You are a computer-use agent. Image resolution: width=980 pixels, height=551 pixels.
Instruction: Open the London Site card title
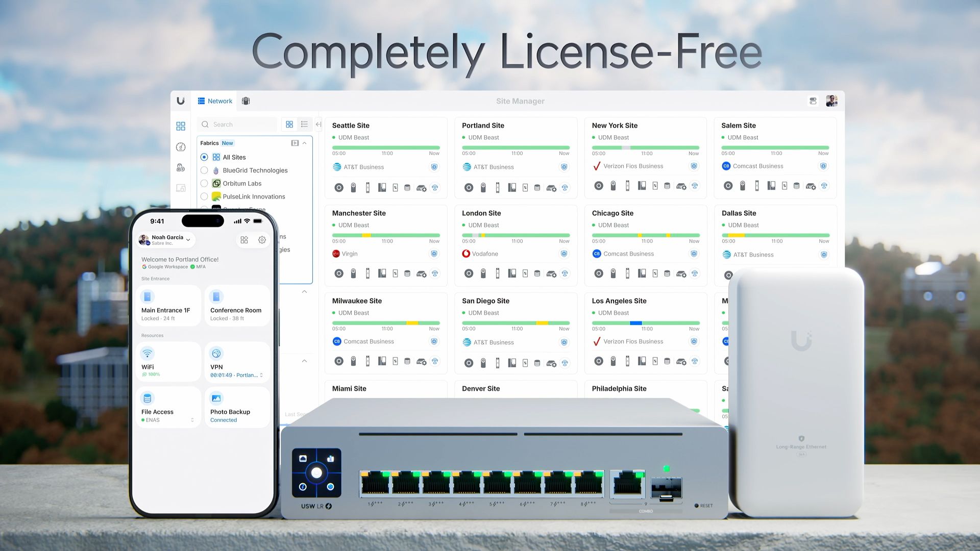click(481, 213)
